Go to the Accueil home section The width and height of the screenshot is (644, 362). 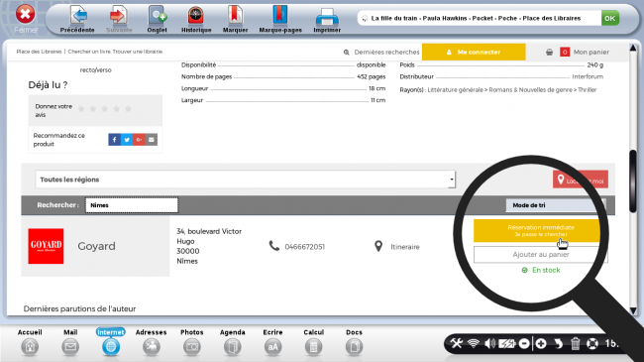coord(30,342)
